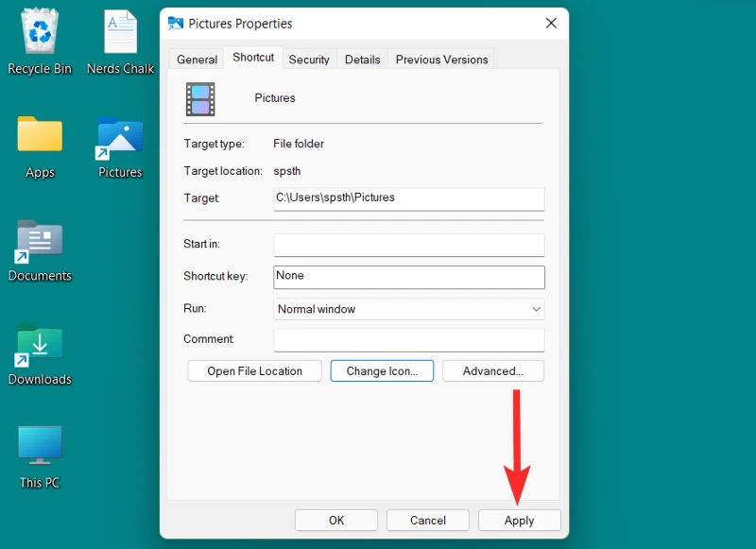Viewport: 756px width, 549px height.
Task: Select the General tab
Action: 196,59
